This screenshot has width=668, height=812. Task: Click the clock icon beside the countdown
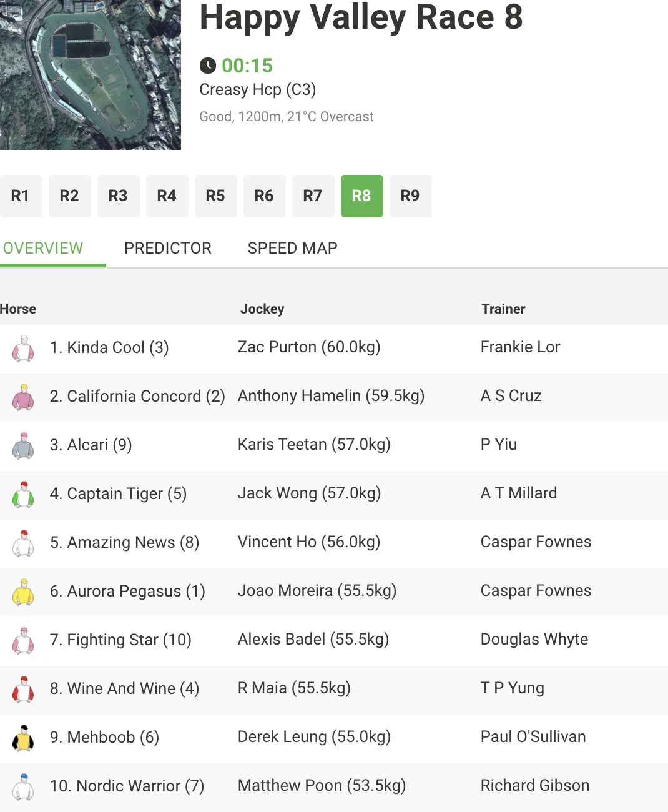click(208, 66)
